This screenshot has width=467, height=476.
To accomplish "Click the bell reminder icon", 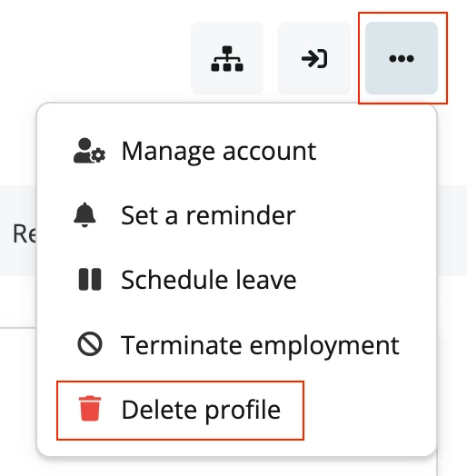I will coord(84,215).
